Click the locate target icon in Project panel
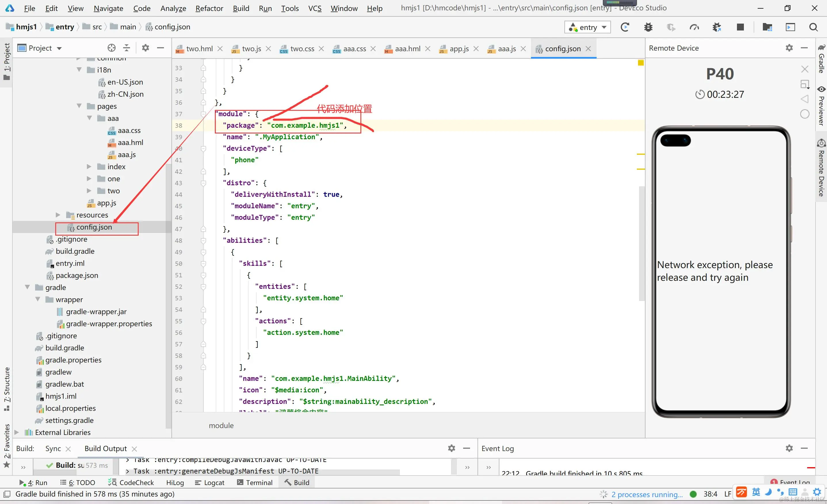This screenshot has width=827, height=504. point(111,48)
